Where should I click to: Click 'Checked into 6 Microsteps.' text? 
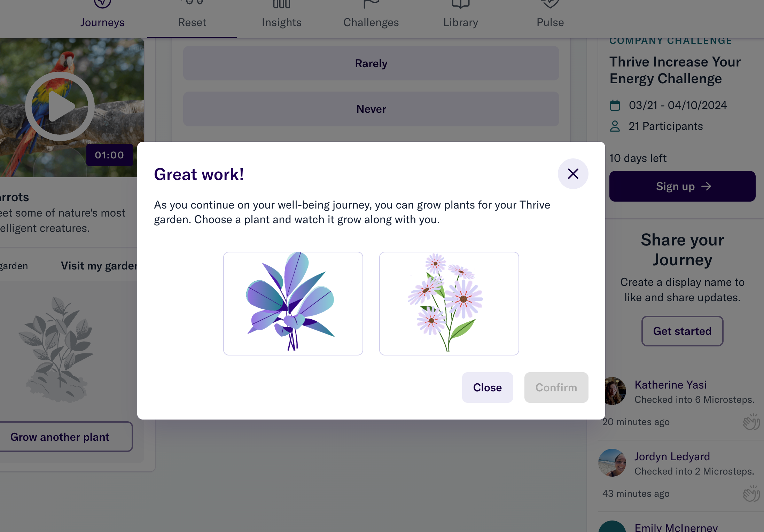point(694,399)
